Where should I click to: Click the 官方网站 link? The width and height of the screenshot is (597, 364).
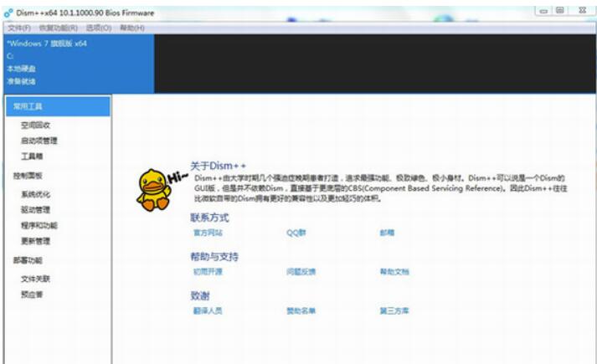tap(208, 233)
